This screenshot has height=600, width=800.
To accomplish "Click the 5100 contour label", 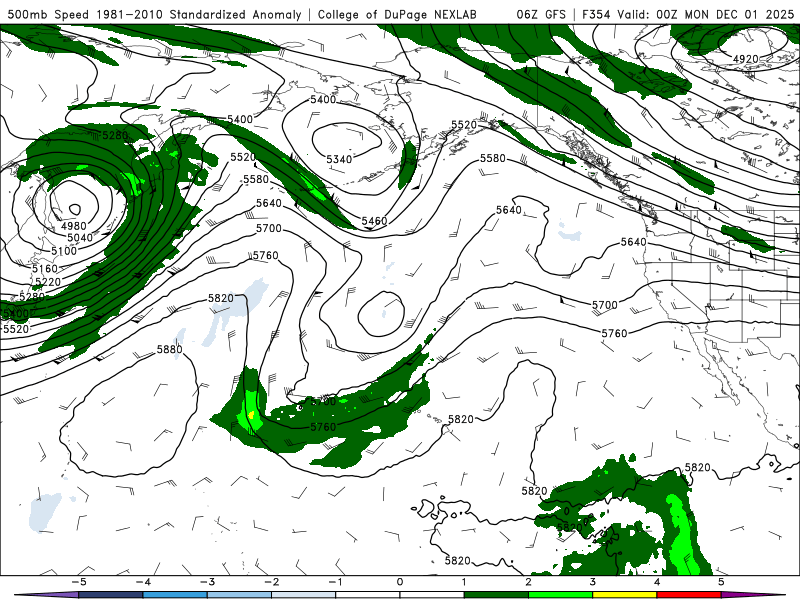I will pyautogui.click(x=64, y=251).
